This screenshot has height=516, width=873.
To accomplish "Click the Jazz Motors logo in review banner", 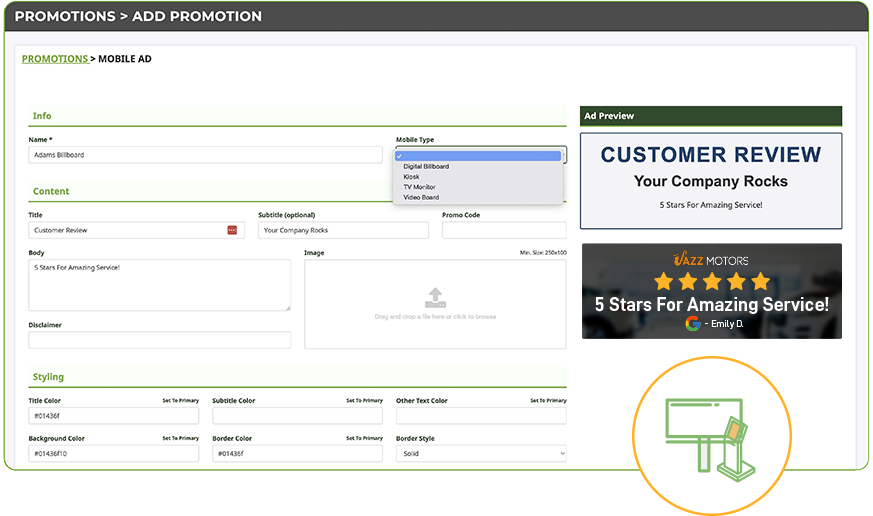I will (x=711, y=260).
